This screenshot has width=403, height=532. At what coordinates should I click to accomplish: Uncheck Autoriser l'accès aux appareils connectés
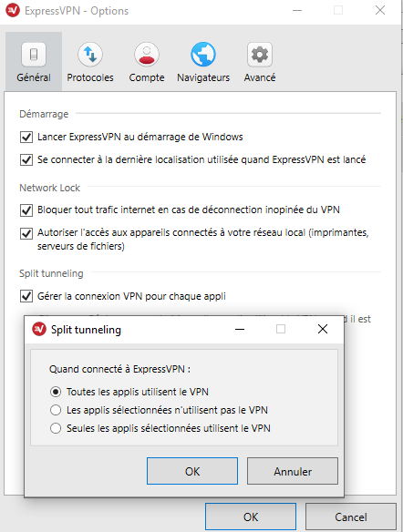26,233
